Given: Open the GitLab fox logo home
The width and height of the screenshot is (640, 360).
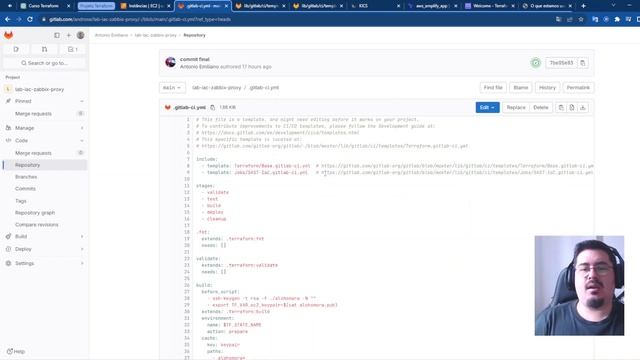Looking at the screenshot, I should coord(9,35).
